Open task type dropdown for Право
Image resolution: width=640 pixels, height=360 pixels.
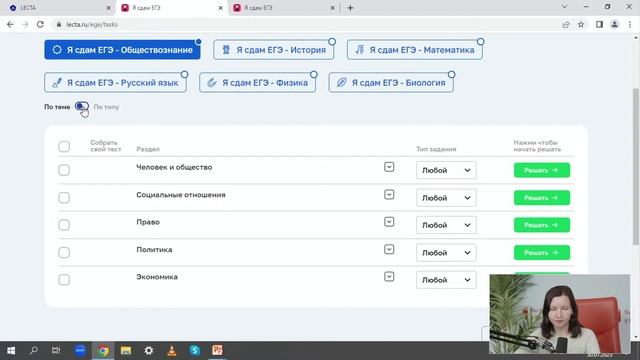point(446,225)
